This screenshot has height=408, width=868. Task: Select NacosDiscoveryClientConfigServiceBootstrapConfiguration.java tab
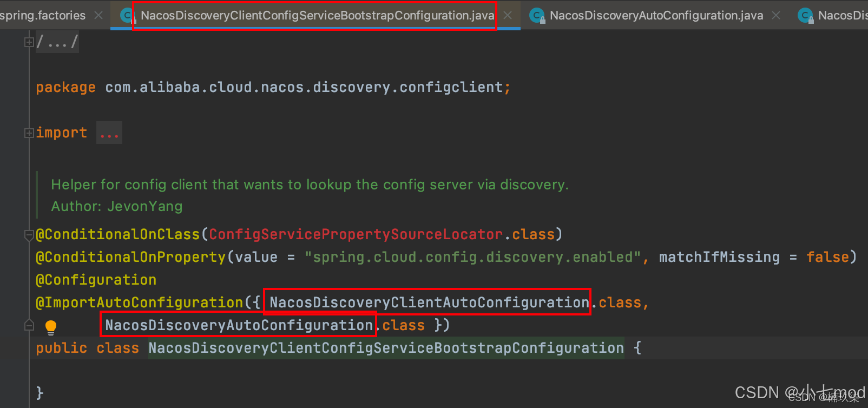(x=317, y=15)
